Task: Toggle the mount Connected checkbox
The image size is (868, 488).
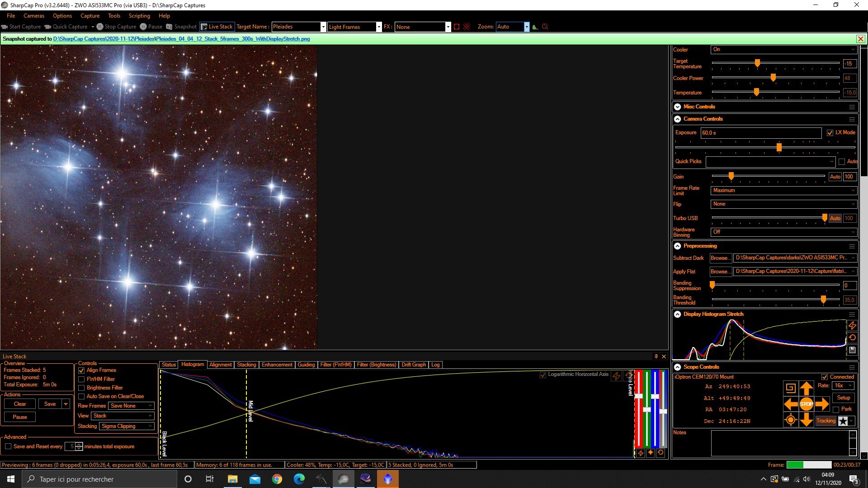Action: click(x=825, y=377)
